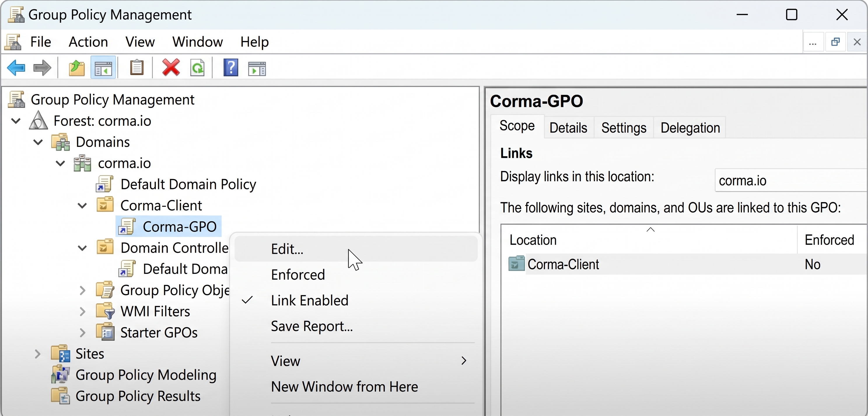Open the Action menu
Screen dimensions: 868x416
click(x=88, y=42)
